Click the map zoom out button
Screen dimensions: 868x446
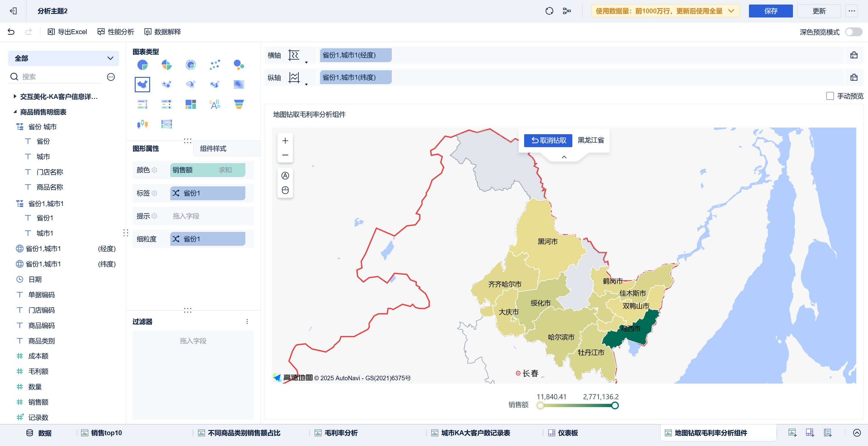tap(285, 155)
